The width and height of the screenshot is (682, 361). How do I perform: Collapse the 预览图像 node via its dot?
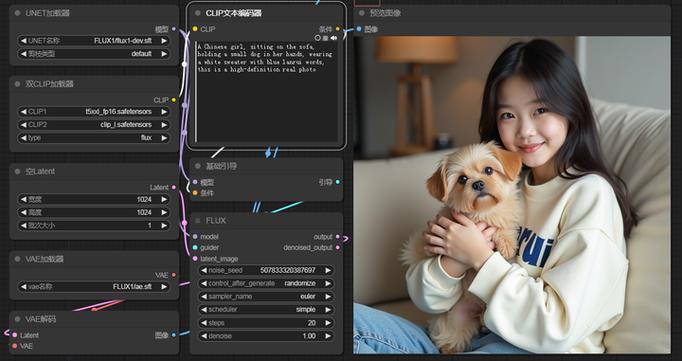coord(361,13)
